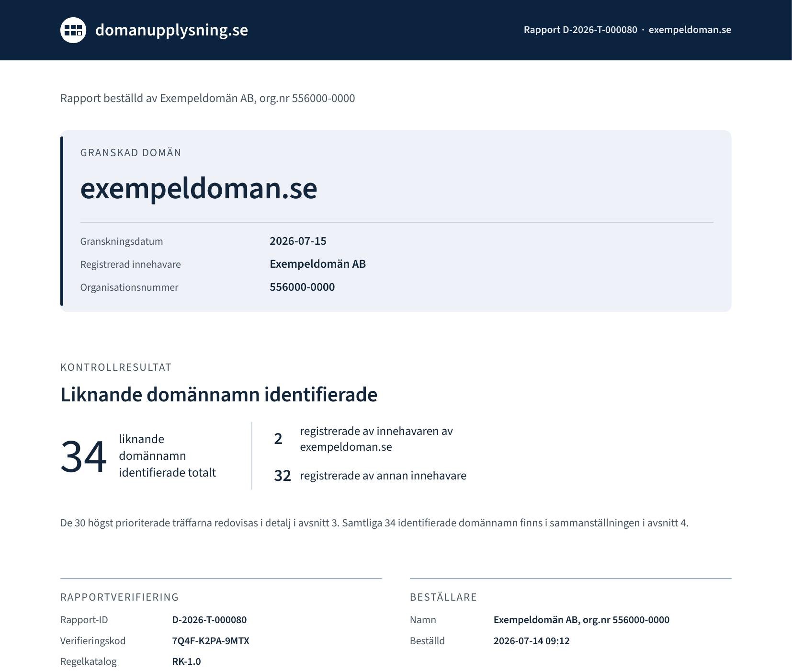Select the Regelkatalog value RK-1.0
The width and height of the screenshot is (792, 672).
[186, 661]
